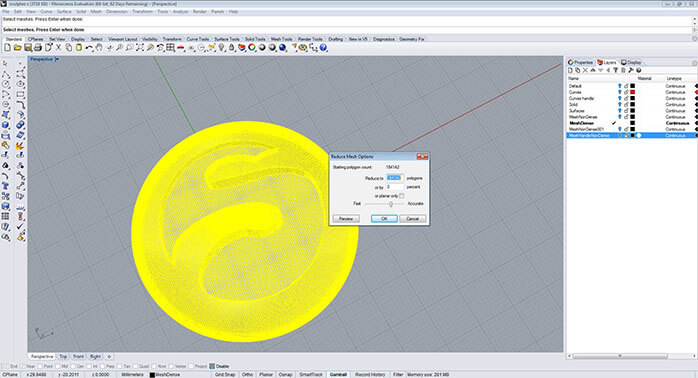Toggle Gumball in status bar
Screen dimensions: 698x378
(x=338, y=375)
